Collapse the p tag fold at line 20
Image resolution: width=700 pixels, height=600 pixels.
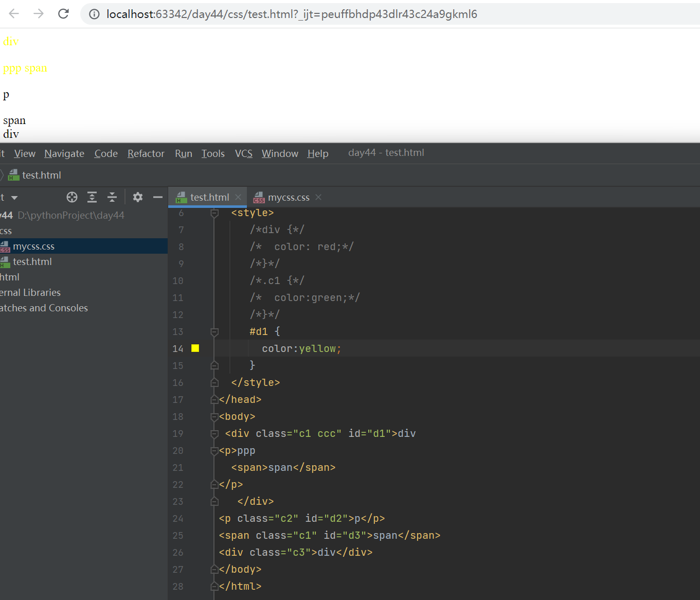point(215,450)
